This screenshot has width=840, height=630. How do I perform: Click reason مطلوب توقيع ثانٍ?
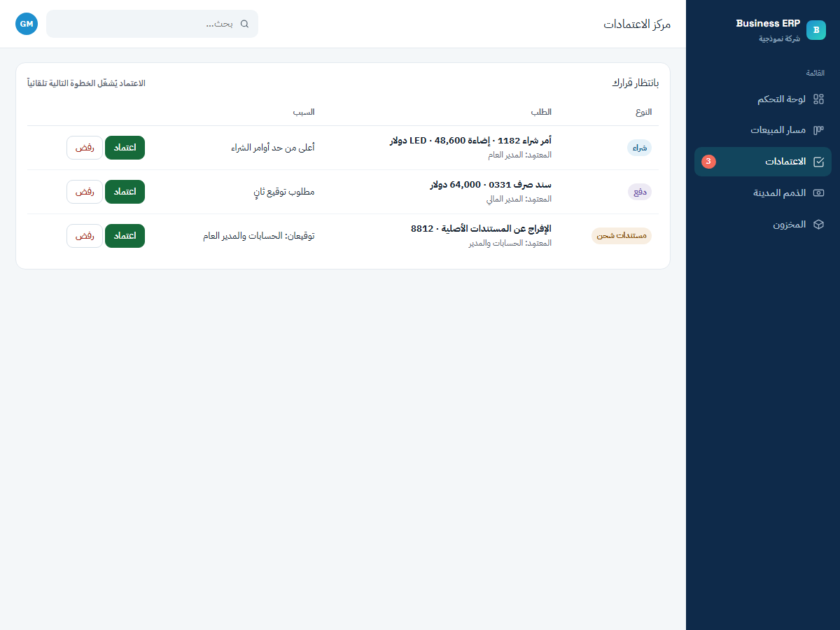point(284,192)
